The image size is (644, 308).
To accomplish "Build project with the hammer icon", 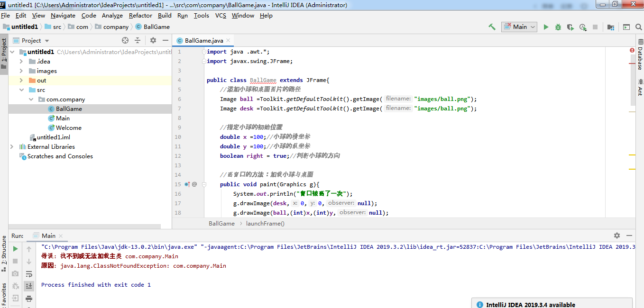I will pos(492,27).
